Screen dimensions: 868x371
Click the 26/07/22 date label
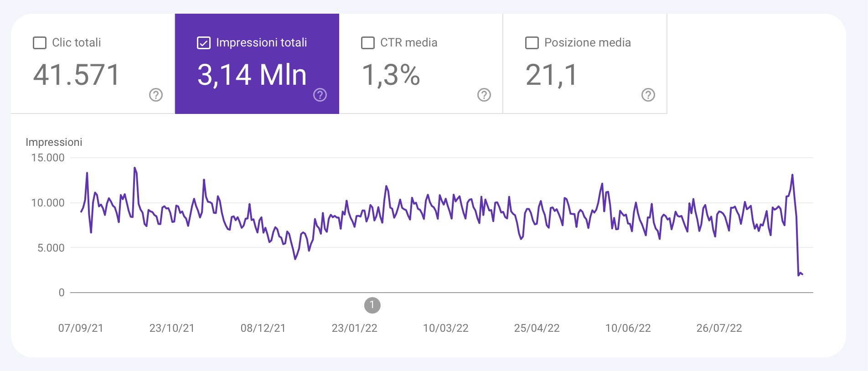pos(719,328)
